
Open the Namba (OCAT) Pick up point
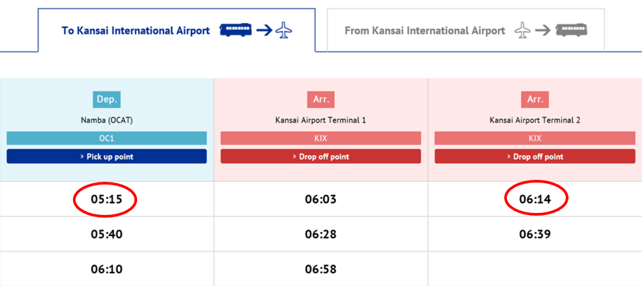pos(107,157)
